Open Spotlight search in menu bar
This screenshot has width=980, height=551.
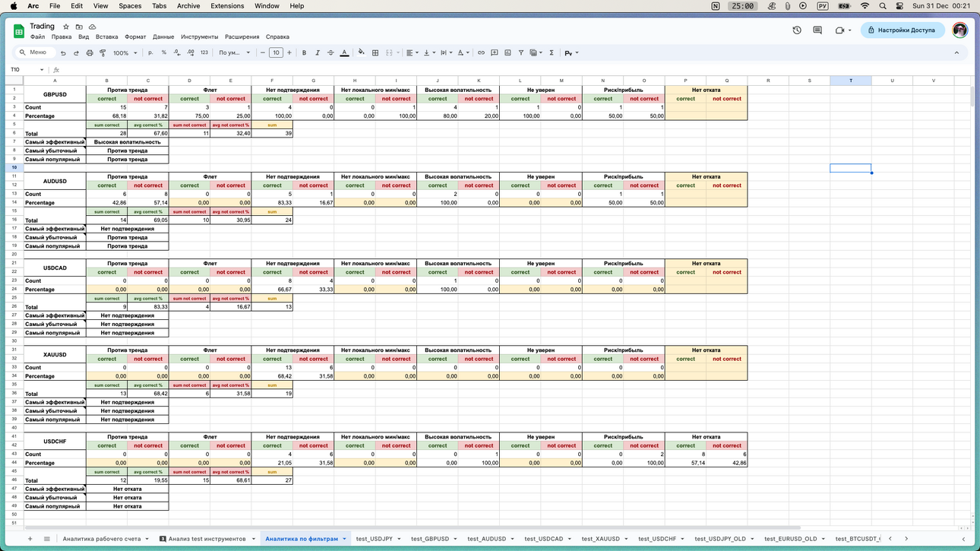[x=883, y=6]
